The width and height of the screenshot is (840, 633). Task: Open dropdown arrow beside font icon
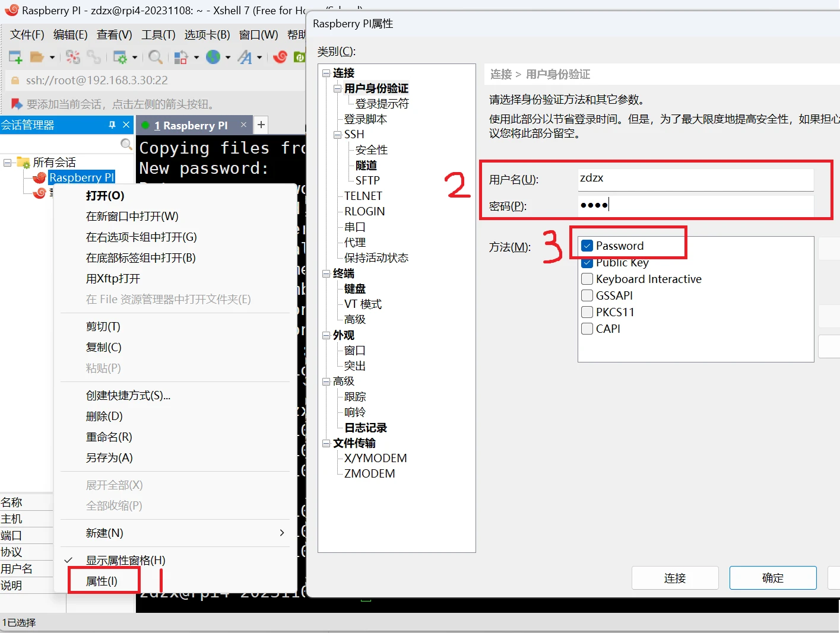coord(259,58)
